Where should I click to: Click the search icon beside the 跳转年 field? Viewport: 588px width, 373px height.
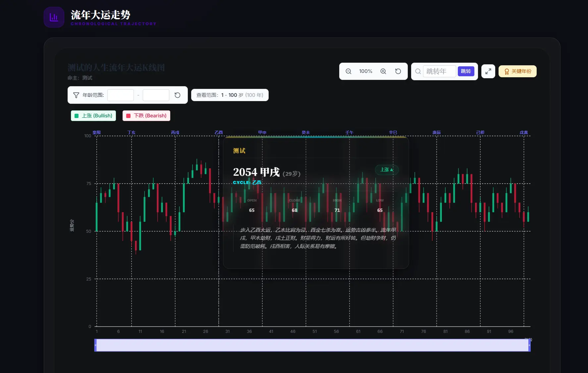[418, 71]
